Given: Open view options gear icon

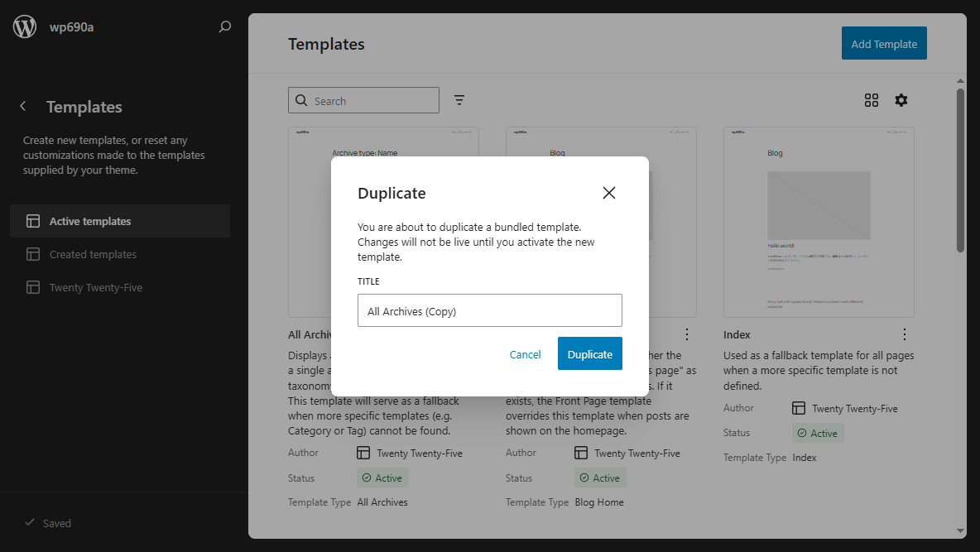Looking at the screenshot, I should [x=901, y=100].
